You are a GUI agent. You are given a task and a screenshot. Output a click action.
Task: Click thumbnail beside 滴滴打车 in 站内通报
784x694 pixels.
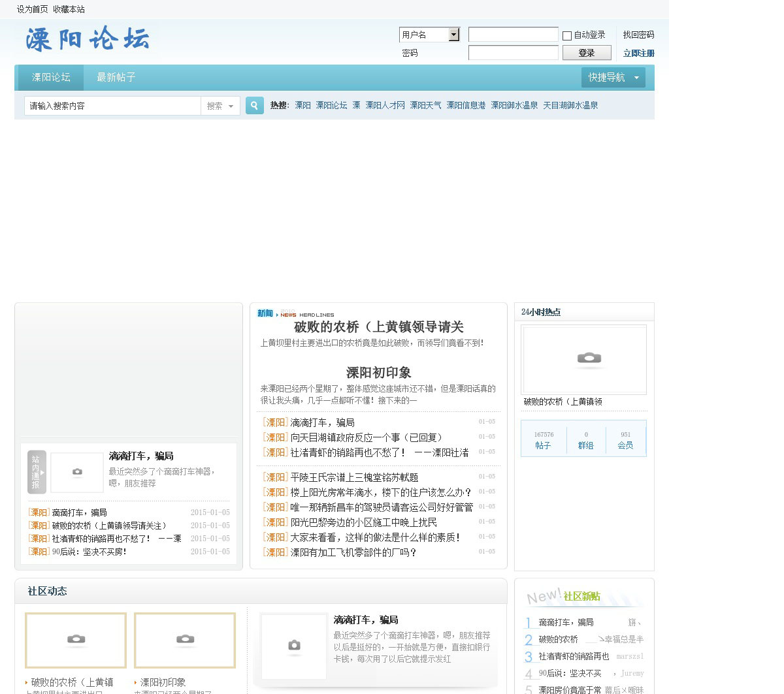click(77, 472)
